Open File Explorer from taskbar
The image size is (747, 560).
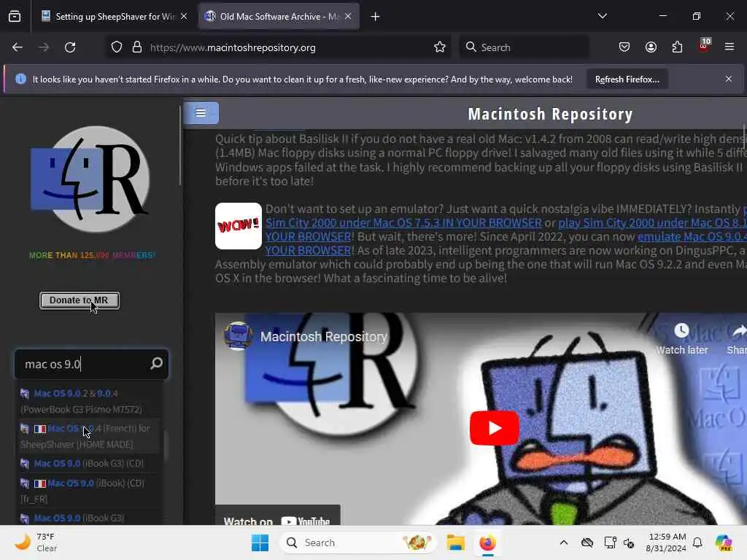click(x=456, y=542)
